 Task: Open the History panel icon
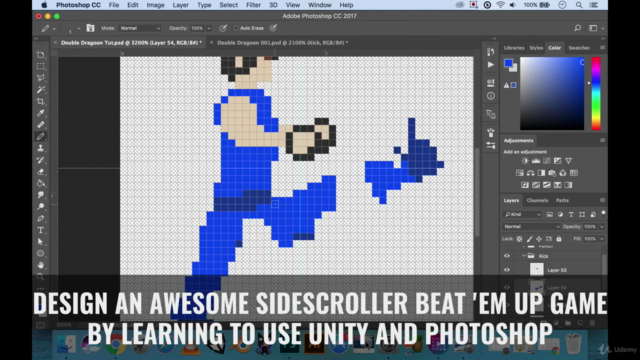[x=491, y=52]
